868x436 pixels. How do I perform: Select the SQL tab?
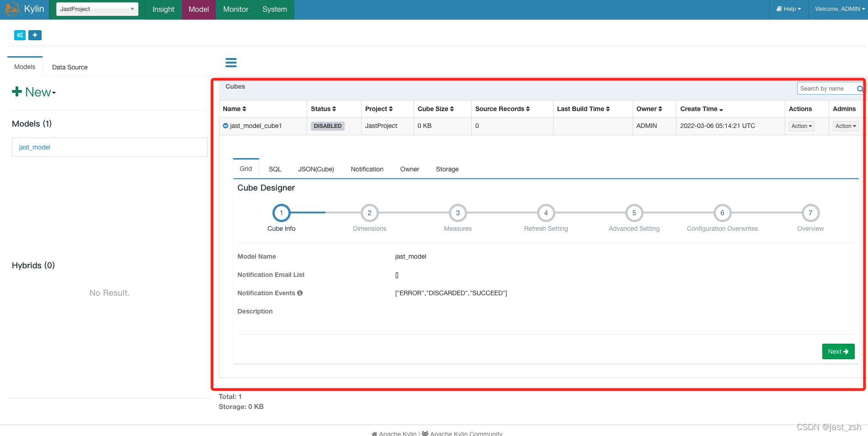point(275,169)
